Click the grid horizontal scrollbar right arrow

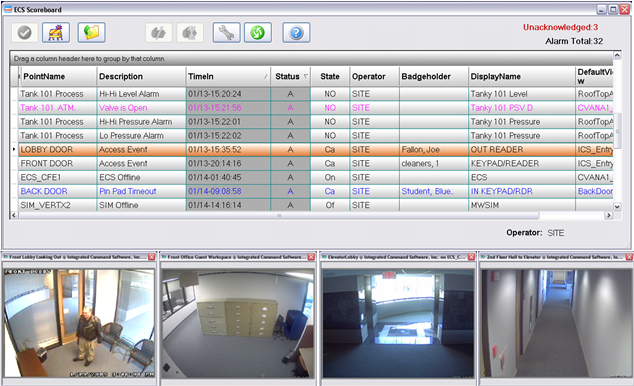[x=608, y=215]
